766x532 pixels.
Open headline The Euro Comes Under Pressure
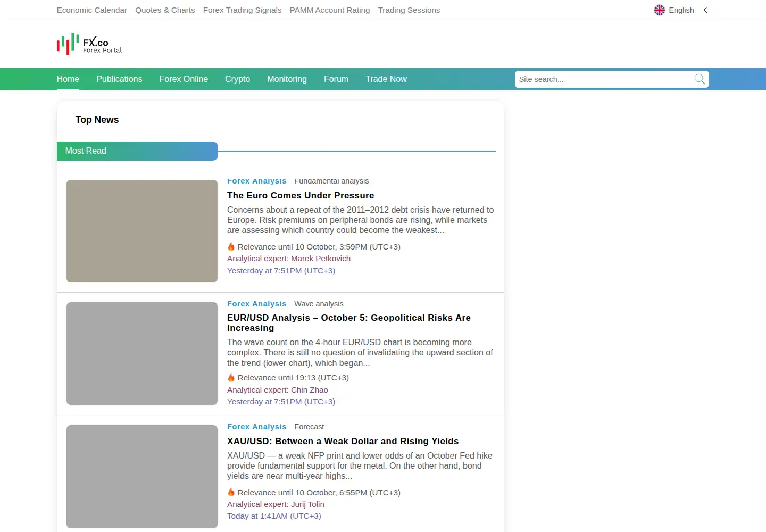pyautogui.click(x=301, y=195)
